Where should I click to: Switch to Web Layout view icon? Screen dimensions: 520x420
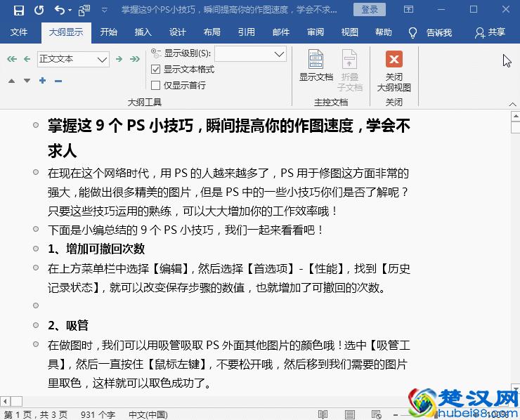click(x=377, y=414)
